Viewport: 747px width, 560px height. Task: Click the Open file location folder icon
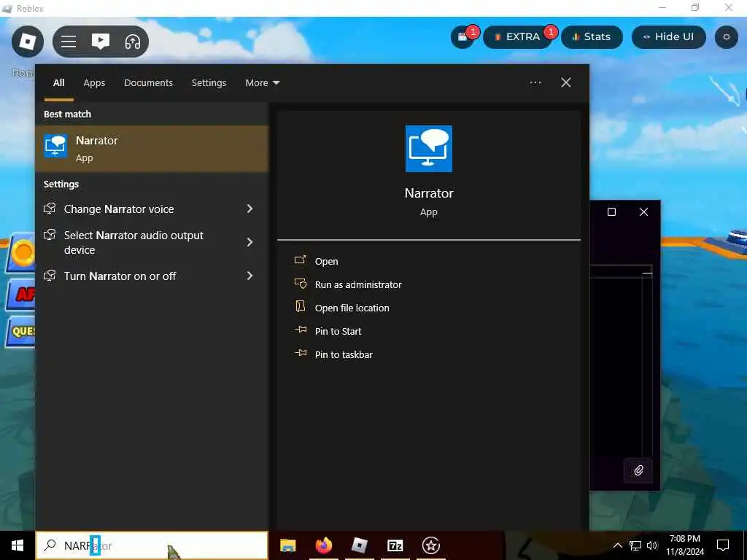301,306
